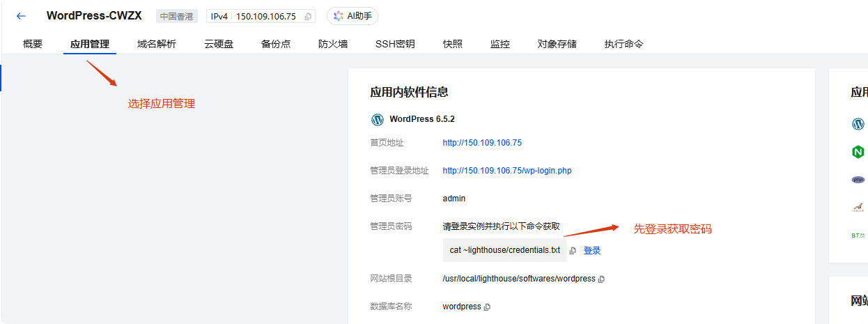
Task: Click the 管理员登录地址 label
Action: [399, 171]
